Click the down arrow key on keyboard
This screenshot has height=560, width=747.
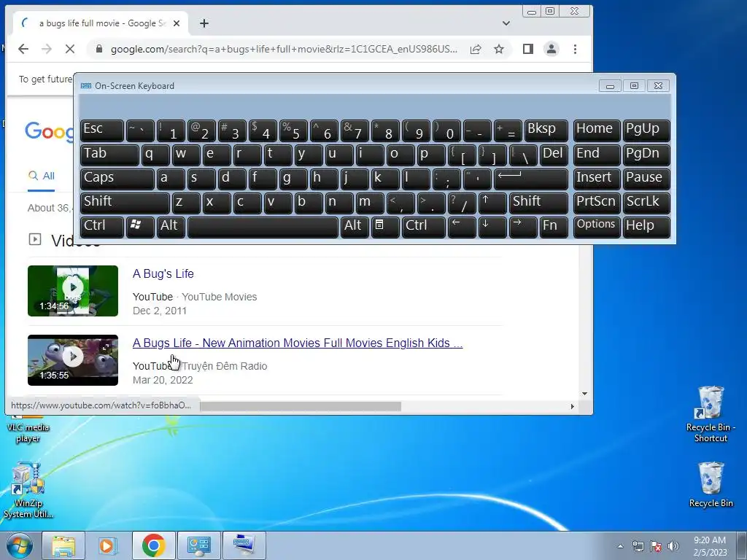(492, 227)
